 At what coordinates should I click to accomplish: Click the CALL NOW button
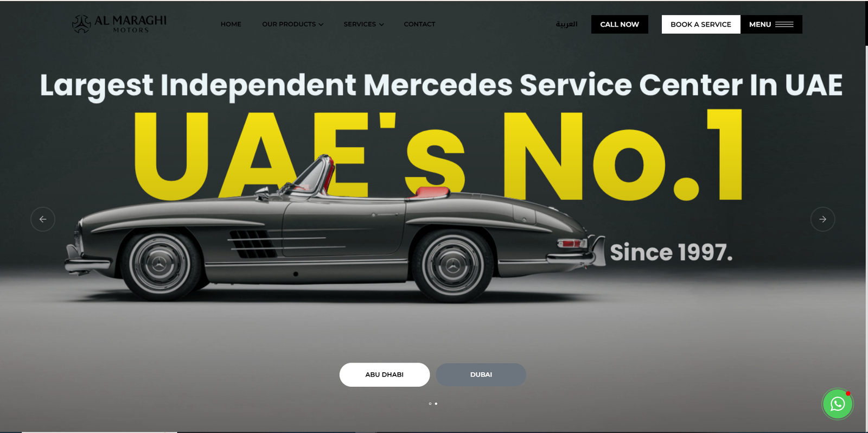tap(620, 24)
